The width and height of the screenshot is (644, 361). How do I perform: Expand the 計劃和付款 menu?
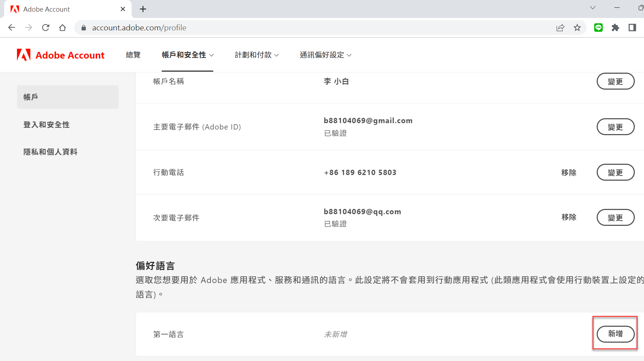point(257,55)
